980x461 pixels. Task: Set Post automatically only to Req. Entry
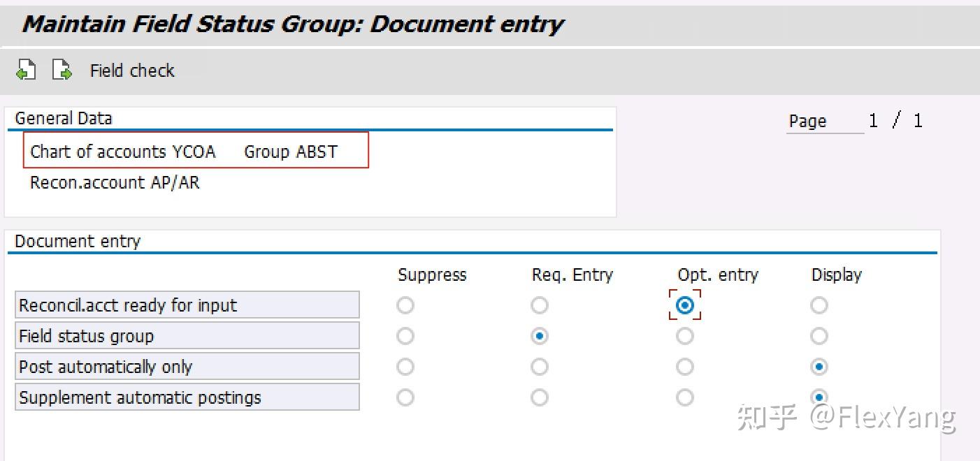(x=539, y=367)
